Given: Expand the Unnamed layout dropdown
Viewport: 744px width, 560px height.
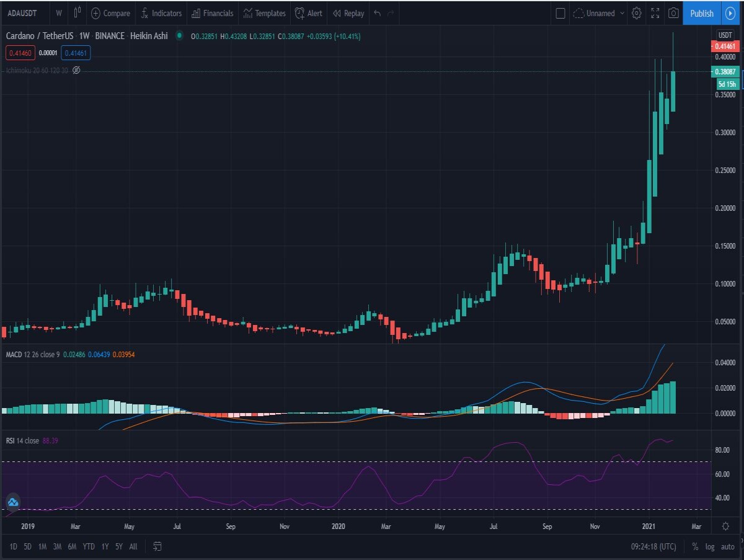Looking at the screenshot, I should (x=599, y=12).
